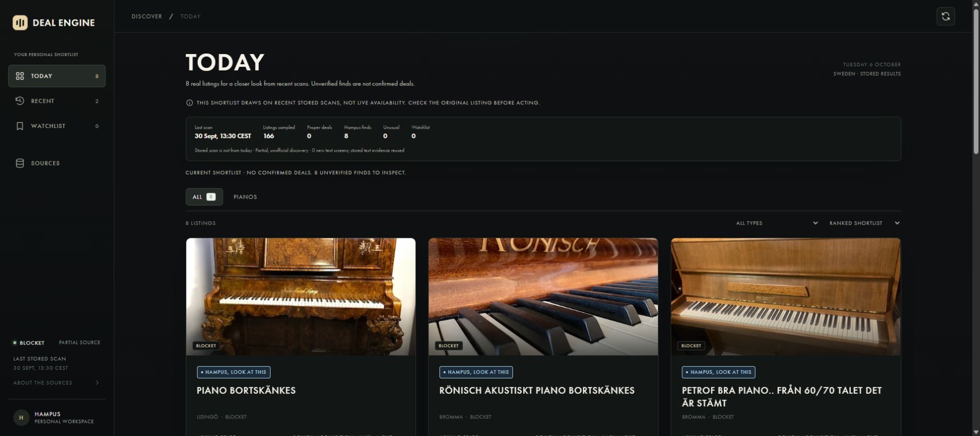Image resolution: width=980 pixels, height=436 pixels.
Task: Select the All filter tab
Action: 204,197
